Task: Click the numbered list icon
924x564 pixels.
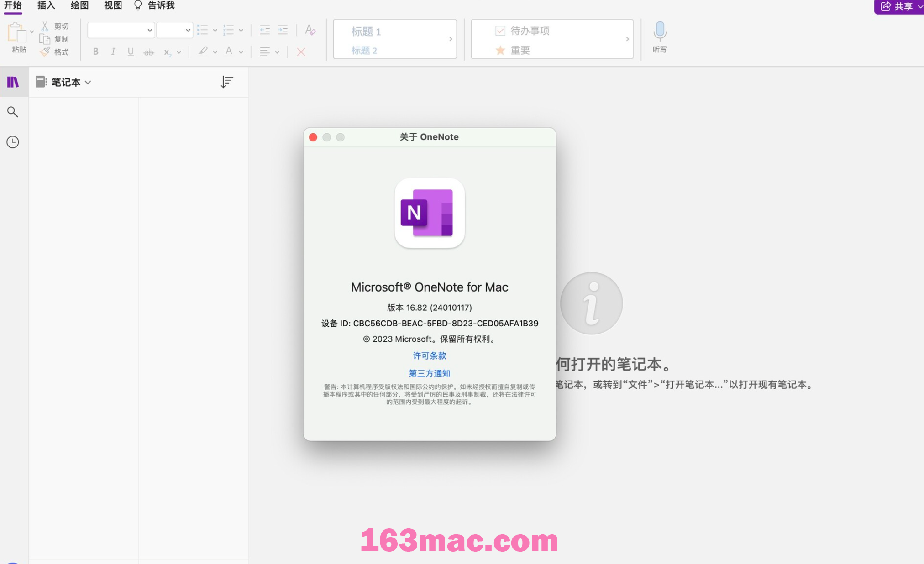Action: [x=228, y=30]
